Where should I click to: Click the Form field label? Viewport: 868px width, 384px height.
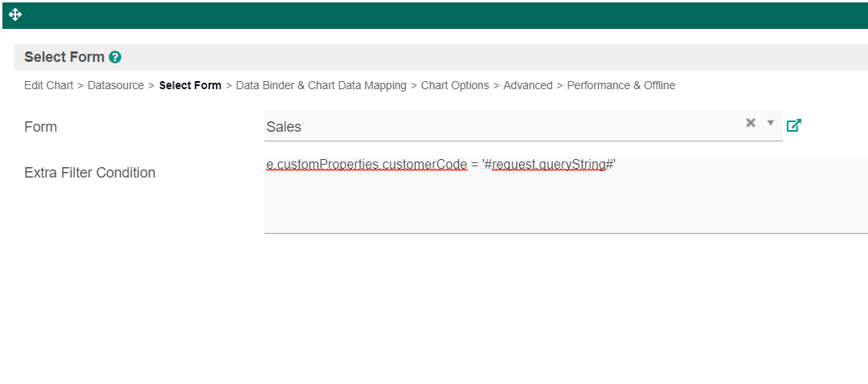tap(41, 127)
